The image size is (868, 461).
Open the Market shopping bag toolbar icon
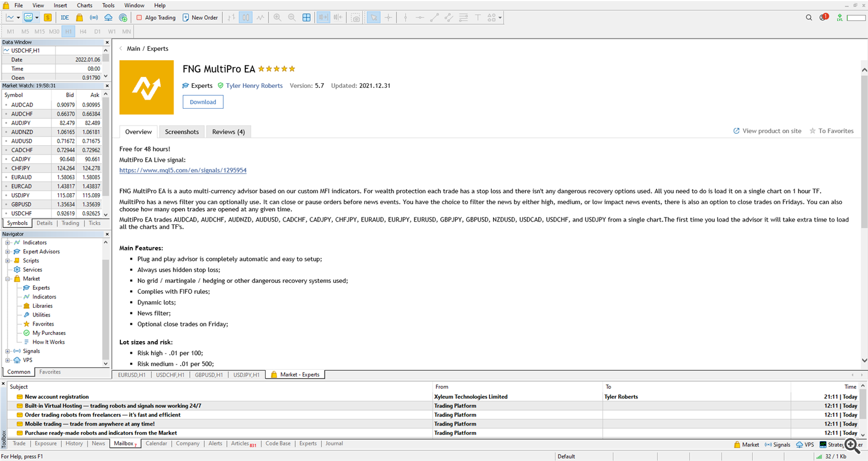point(79,17)
